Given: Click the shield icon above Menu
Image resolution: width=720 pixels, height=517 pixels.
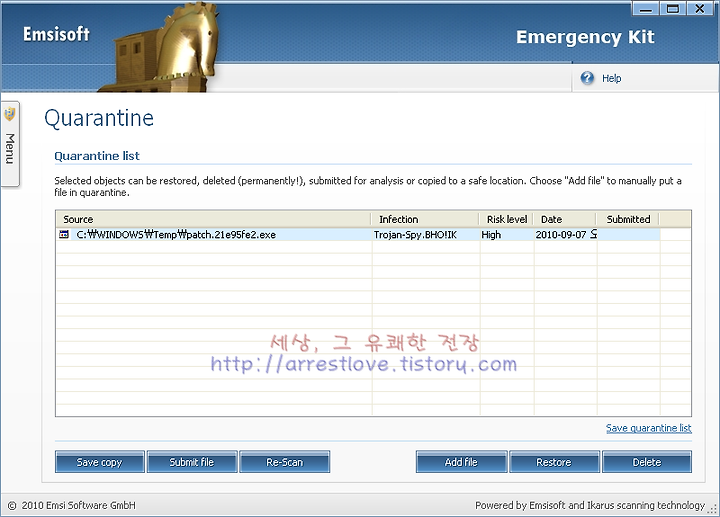Looking at the screenshot, I should [10, 114].
